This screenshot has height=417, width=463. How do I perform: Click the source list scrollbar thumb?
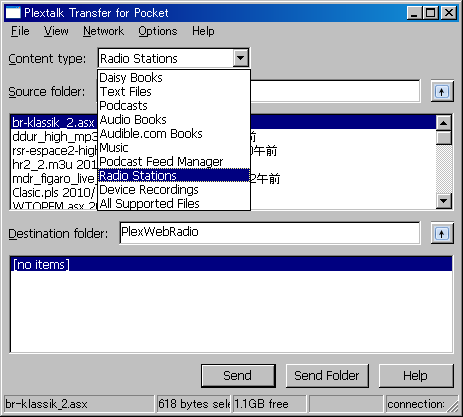tap(444, 138)
